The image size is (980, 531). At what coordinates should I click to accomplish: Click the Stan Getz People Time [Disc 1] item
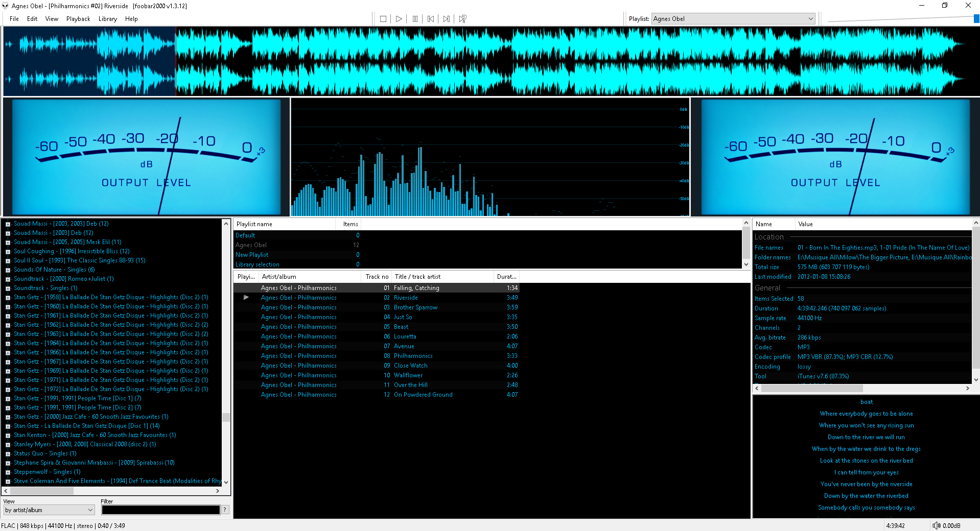click(78, 398)
